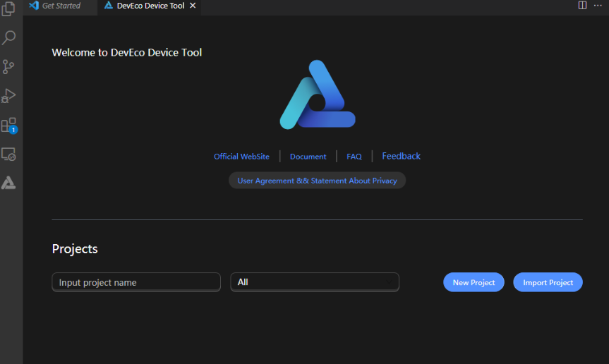This screenshot has width=609, height=364.
Task: Select the DevEco Device Tool tab
Action: [x=149, y=6]
